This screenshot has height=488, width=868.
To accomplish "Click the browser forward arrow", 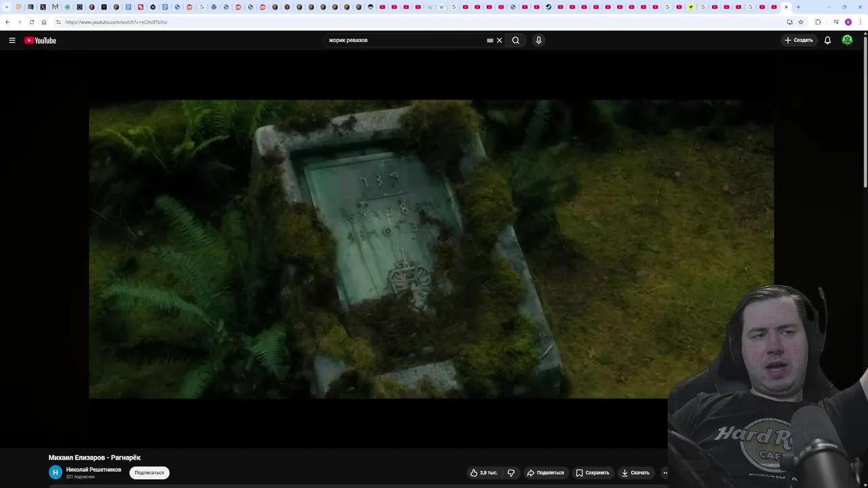I will pos(19,22).
